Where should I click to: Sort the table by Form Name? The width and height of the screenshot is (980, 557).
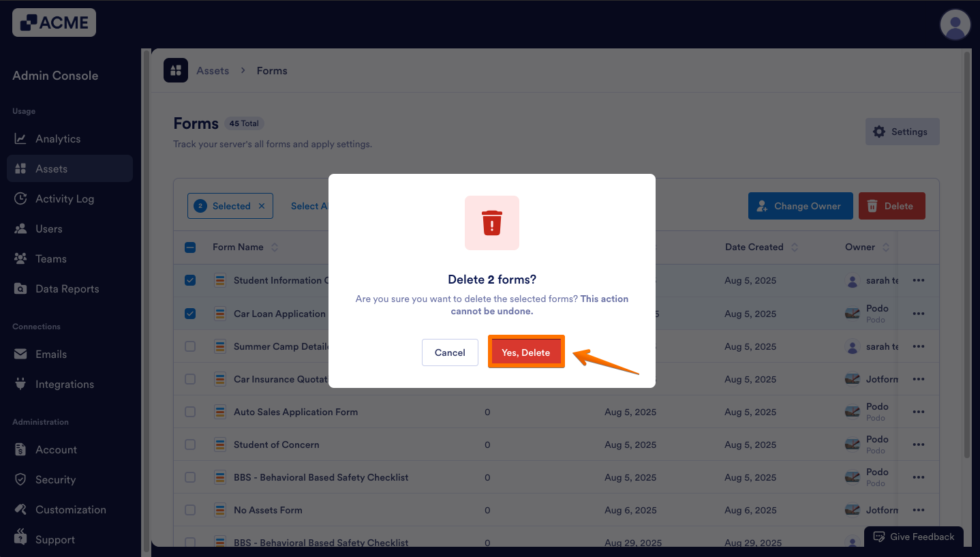(275, 247)
